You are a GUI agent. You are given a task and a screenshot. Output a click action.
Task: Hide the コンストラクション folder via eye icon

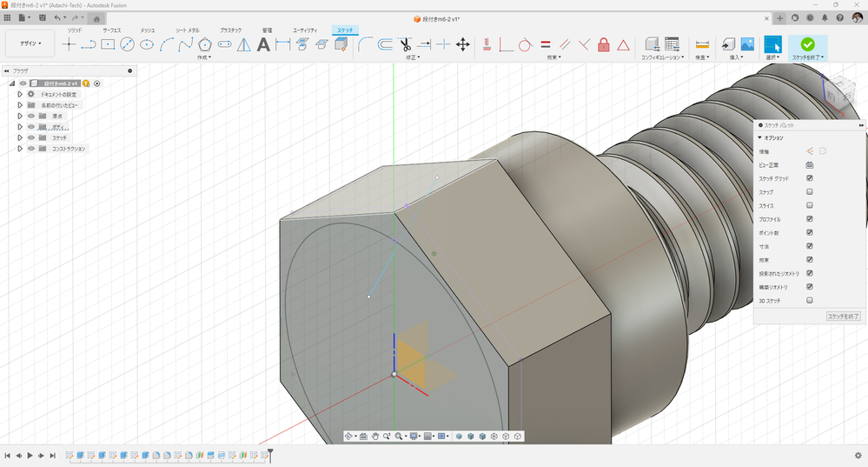point(31,149)
